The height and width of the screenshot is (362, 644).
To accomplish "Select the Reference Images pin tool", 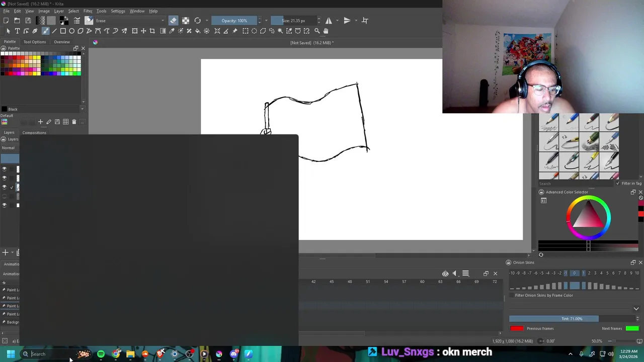I will 234,31.
